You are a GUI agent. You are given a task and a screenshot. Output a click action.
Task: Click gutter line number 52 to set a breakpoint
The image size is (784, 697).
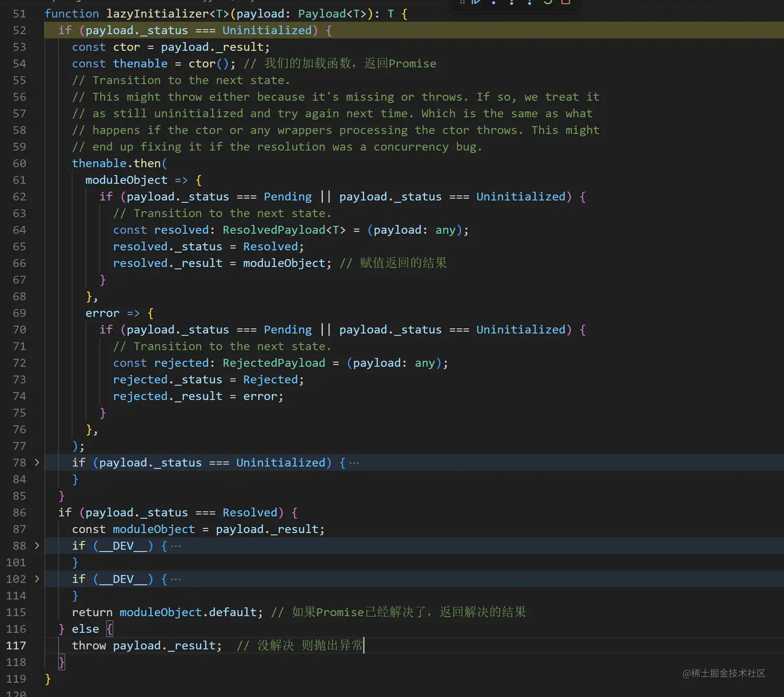(19, 31)
